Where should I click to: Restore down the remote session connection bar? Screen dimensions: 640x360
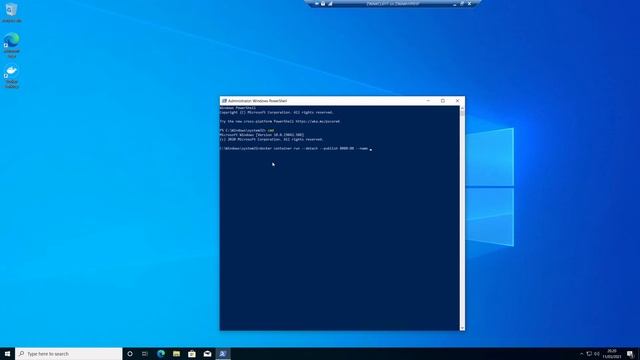coord(462,4)
